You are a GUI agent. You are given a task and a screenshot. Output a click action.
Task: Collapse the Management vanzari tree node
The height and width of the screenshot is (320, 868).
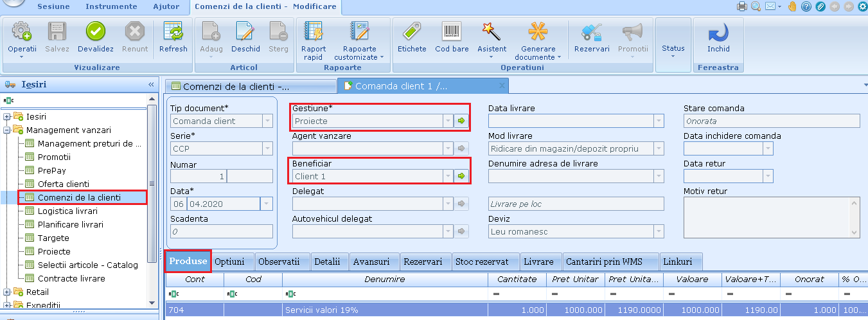(7, 130)
